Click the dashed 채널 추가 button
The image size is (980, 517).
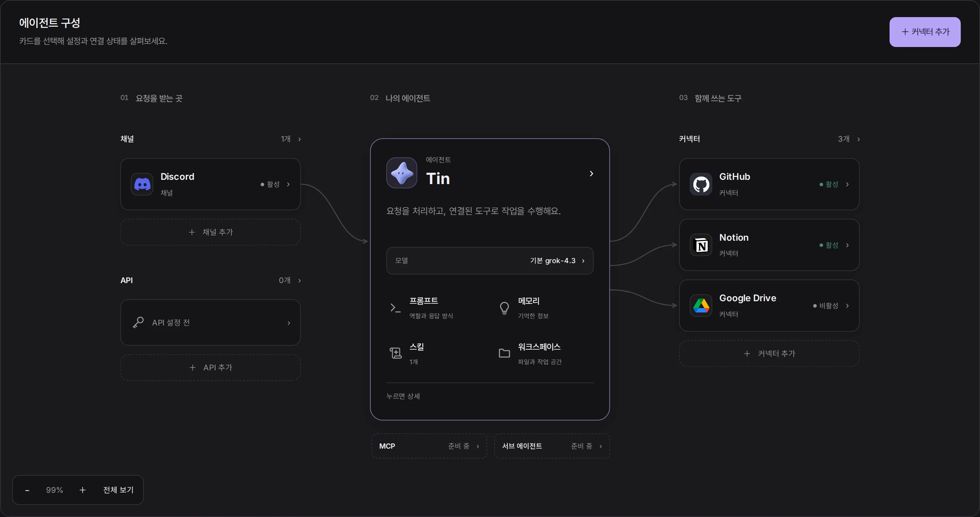pyautogui.click(x=210, y=232)
